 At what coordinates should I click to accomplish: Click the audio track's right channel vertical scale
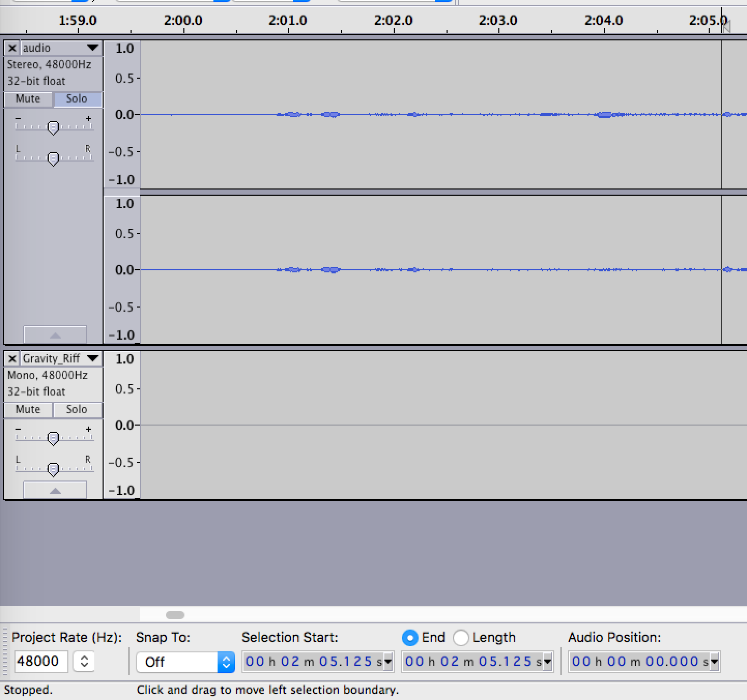(122, 270)
